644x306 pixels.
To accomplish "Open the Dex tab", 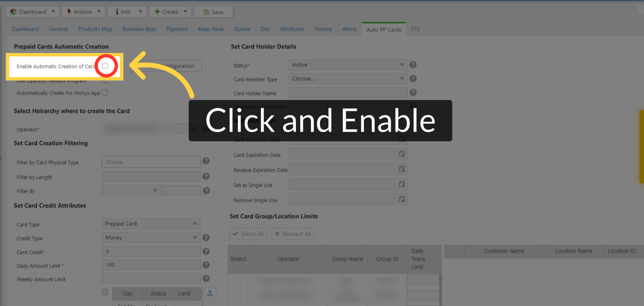I will tap(265, 29).
